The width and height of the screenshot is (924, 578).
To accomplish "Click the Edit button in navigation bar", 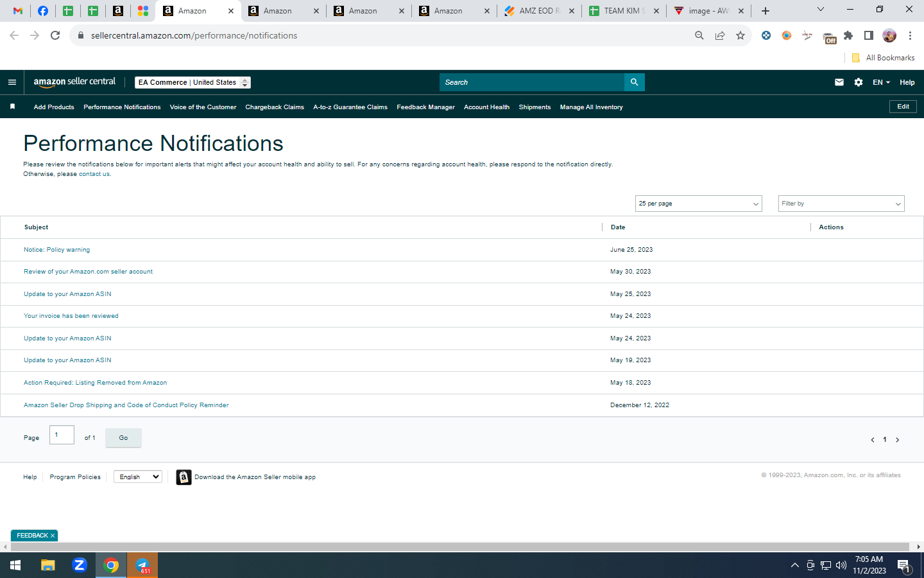I will [x=903, y=107].
